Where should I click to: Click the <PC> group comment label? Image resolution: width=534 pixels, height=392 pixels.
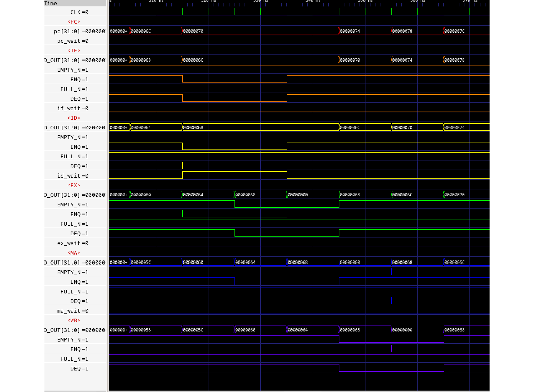pyautogui.click(x=74, y=22)
